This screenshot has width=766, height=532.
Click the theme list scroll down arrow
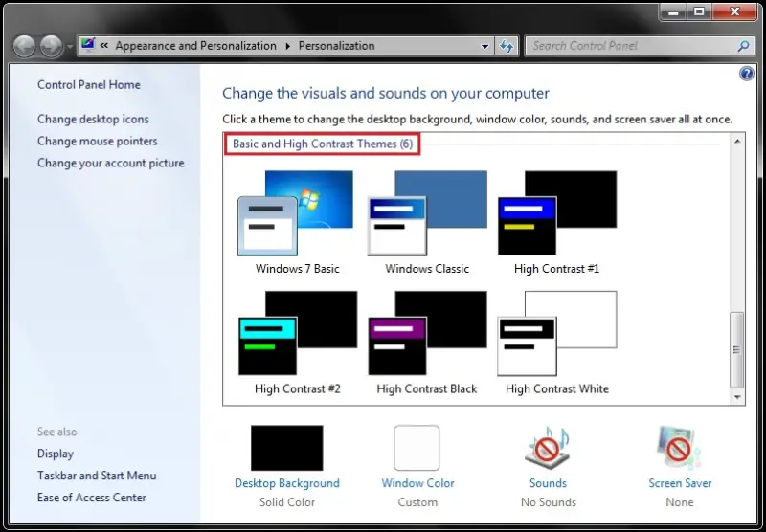[737, 397]
